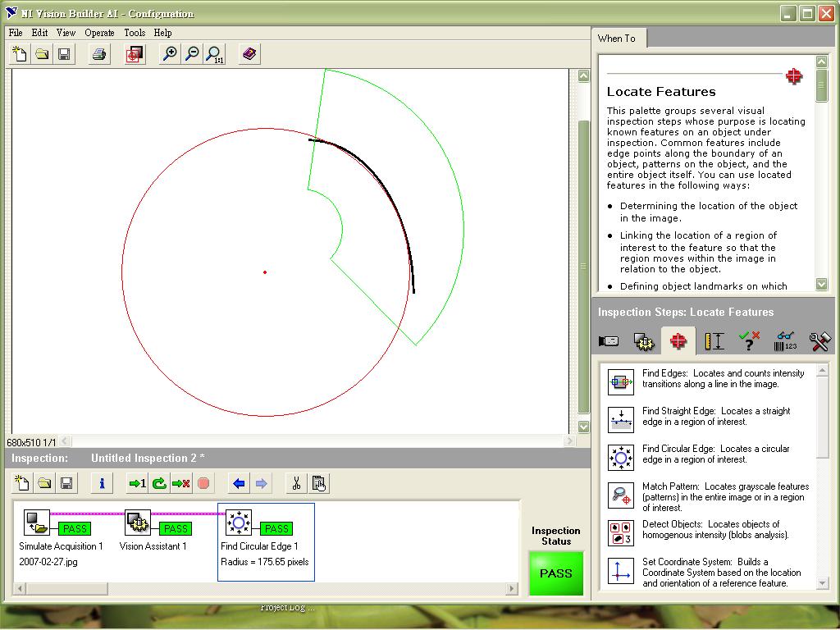This screenshot has width=840, height=630.
Task: Click the help panel scroll up arrow
Action: [822, 62]
